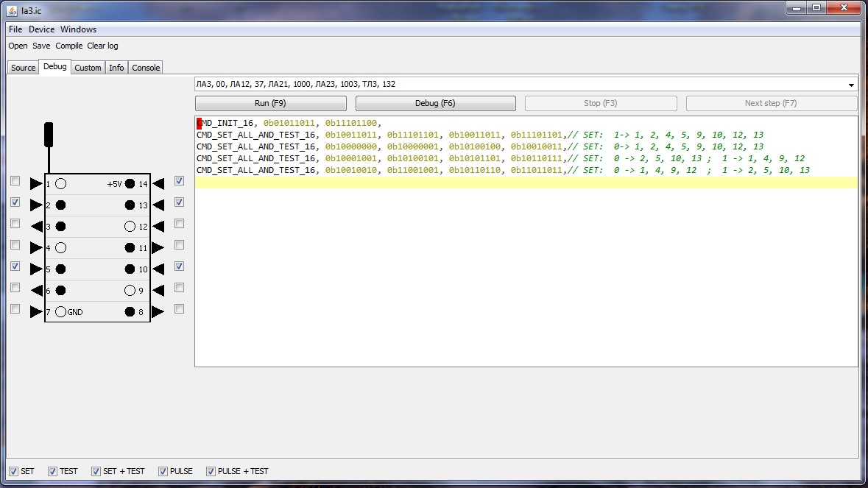Viewport: 868px width, 488px height.
Task: Click the hollow circle of pin 12
Action: click(130, 227)
